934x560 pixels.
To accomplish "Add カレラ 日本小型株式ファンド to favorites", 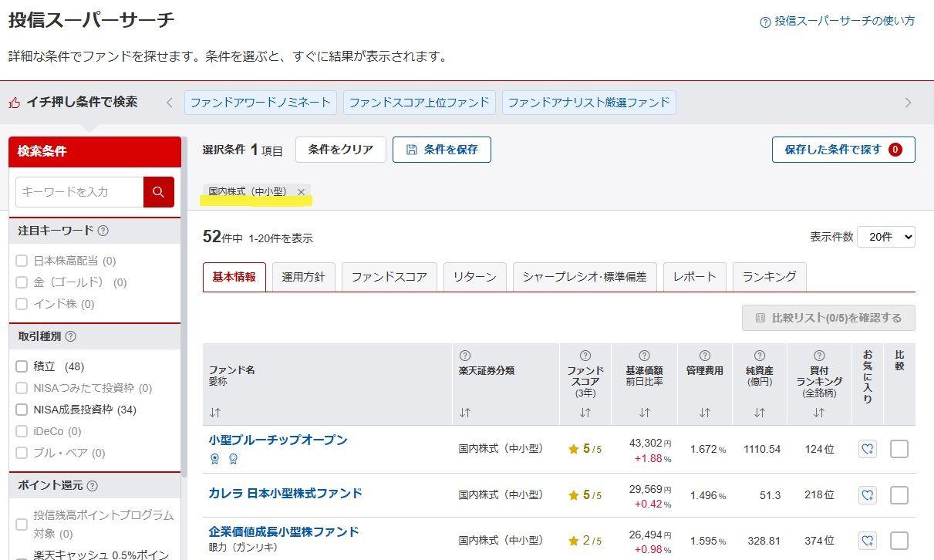I will click(x=868, y=494).
